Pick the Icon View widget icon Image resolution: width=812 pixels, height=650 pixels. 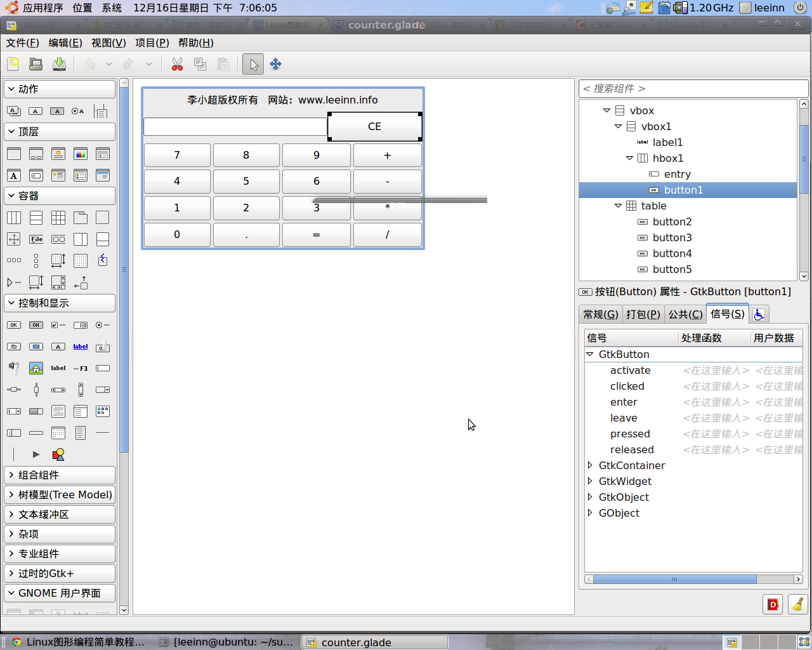[102, 411]
